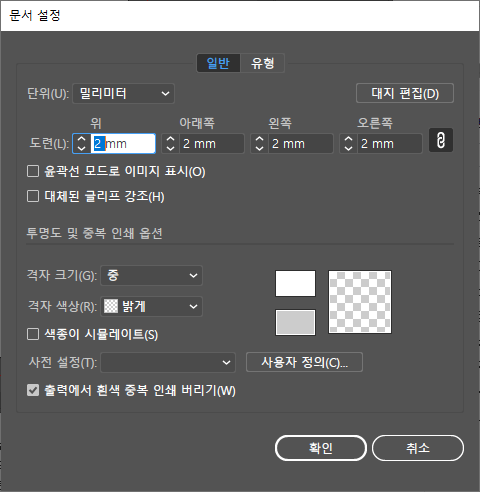Click the 사용자 정의 button
Viewport: 480px width, 492px height.
pos(304,362)
